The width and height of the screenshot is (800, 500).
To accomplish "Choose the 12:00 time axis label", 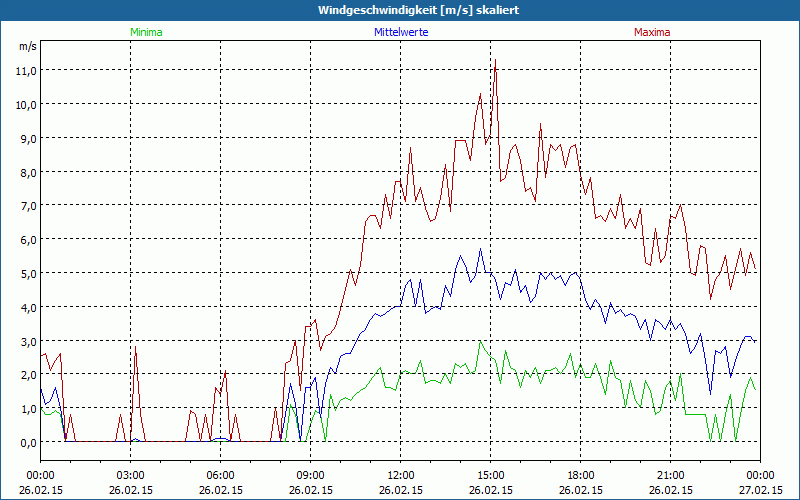I will pos(400,475).
